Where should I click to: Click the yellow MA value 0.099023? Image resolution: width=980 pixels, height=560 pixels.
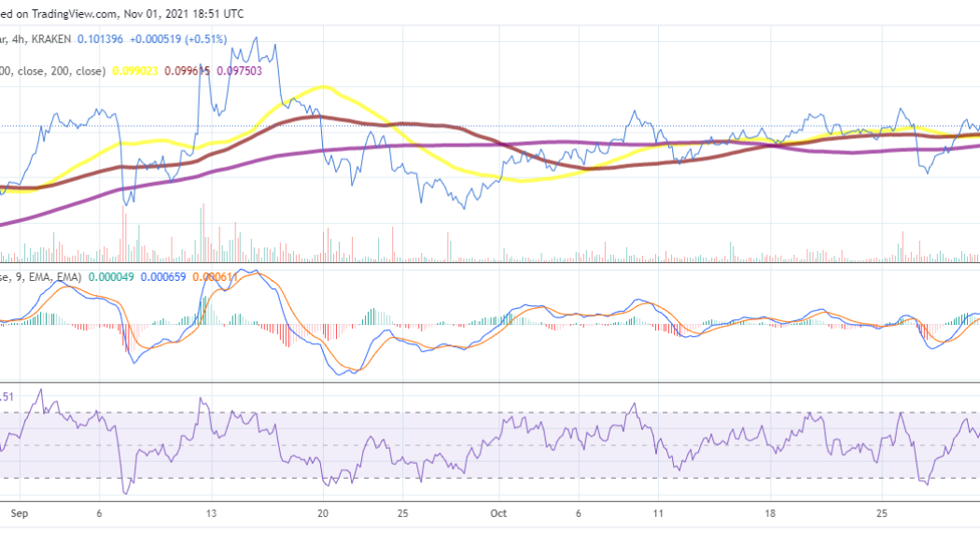[134, 70]
